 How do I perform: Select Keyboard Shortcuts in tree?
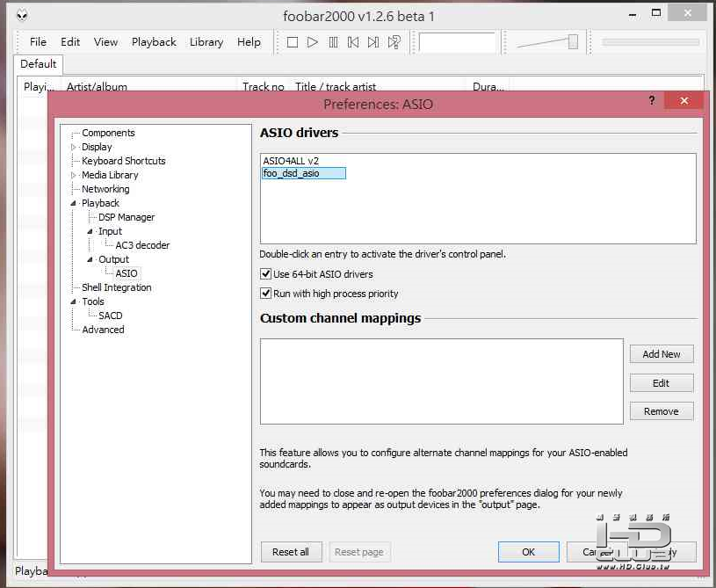(x=123, y=161)
